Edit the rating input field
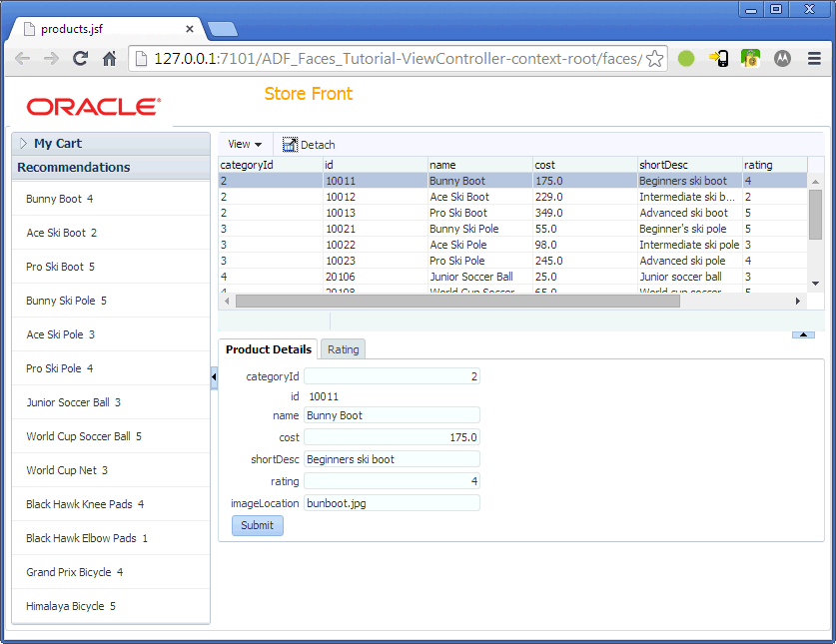The width and height of the screenshot is (836, 644). pos(392,481)
